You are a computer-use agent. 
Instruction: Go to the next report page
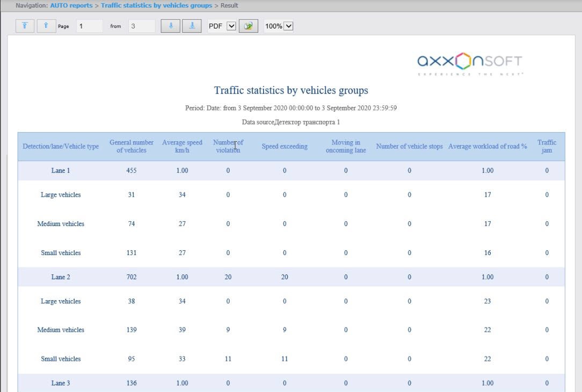[170, 26]
